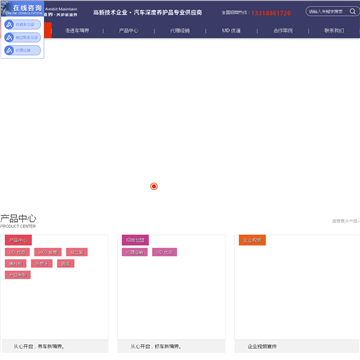Click 从心开启 caption under 招商加盟 card
Viewport: 360px width, 360px height.
[156, 346]
